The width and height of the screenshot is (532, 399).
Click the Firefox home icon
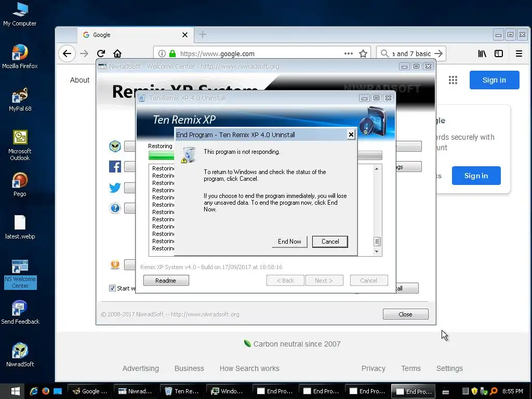[117, 54]
